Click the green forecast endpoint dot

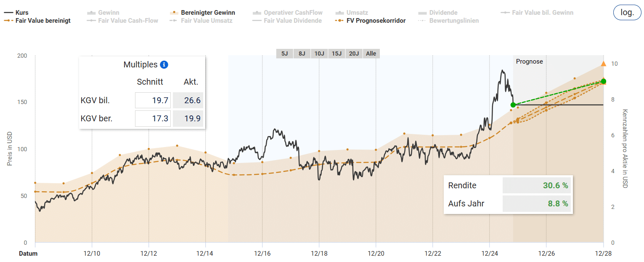pyautogui.click(x=604, y=81)
